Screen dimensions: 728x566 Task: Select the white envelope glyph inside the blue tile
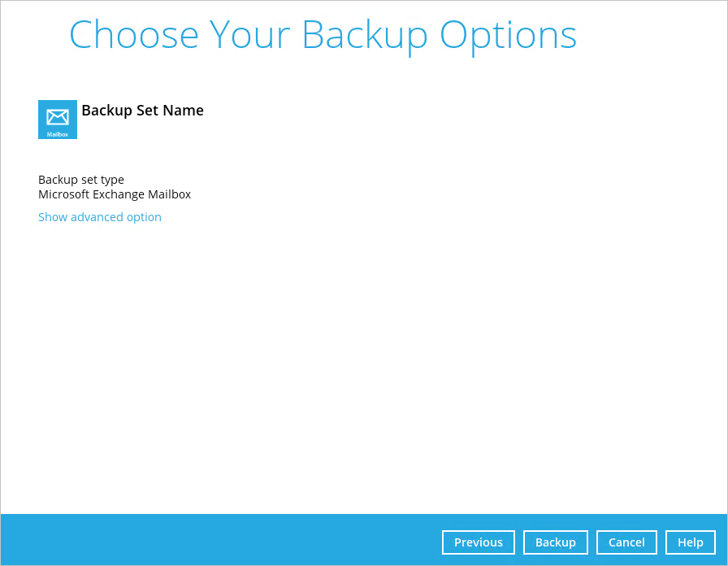58,117
